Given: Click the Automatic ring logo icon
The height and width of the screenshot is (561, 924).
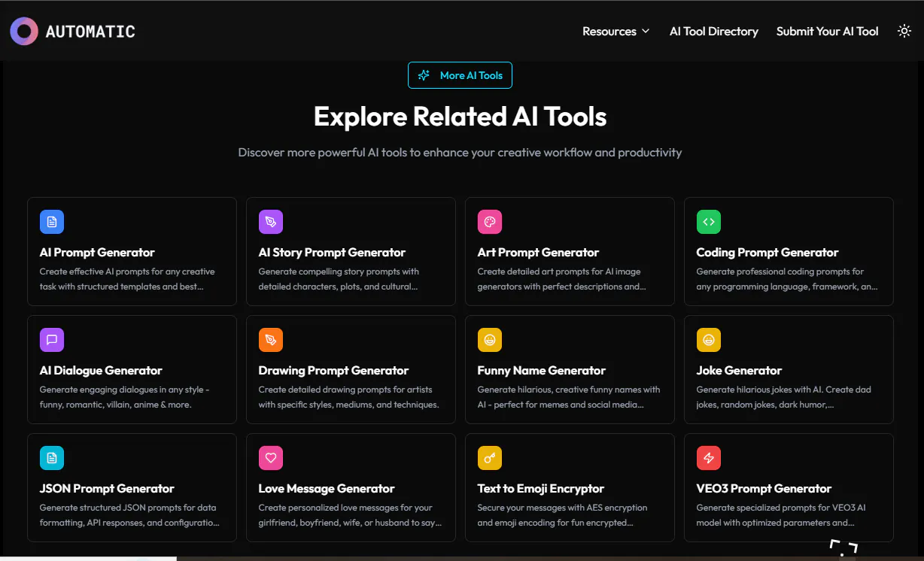Looking at the screenshot, I should (23, 31).
